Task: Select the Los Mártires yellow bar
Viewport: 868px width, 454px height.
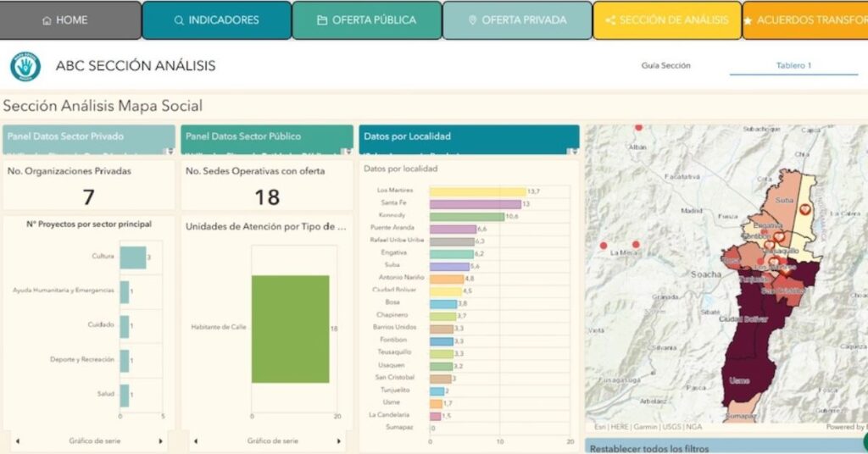Action: [477, 191]
